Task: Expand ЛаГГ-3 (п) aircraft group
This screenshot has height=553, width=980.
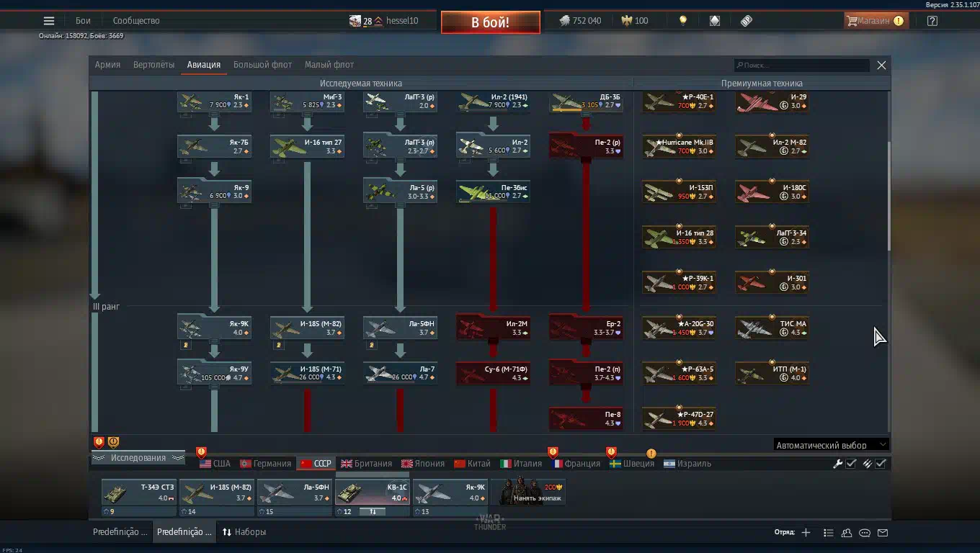Action: [x=401, y=146]
